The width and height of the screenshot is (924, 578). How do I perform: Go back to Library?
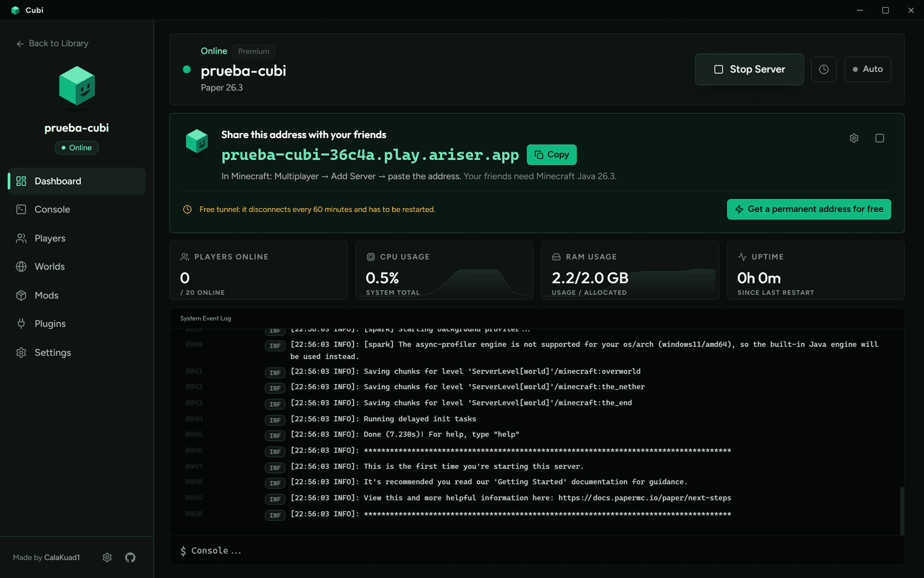tap(53, 43)
